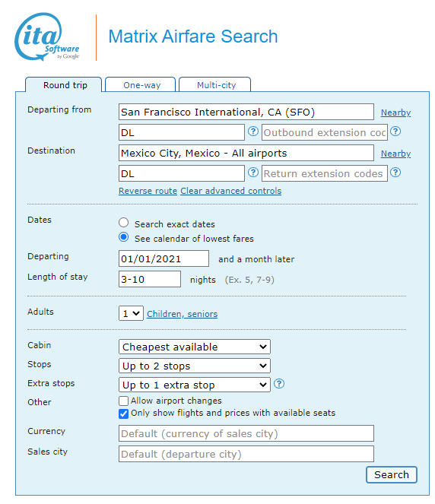Click Nearby link beside the departure airport
The height and width of the screenshot is (504, 435).
395,113
